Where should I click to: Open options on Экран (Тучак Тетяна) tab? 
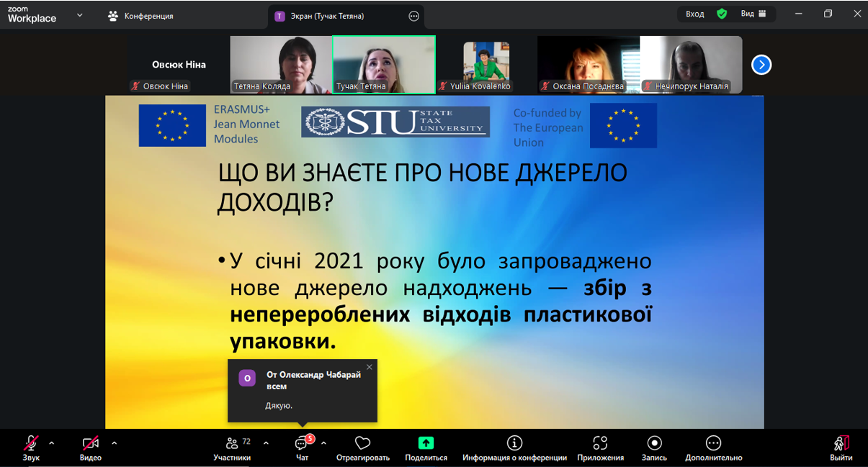[413, 16]
